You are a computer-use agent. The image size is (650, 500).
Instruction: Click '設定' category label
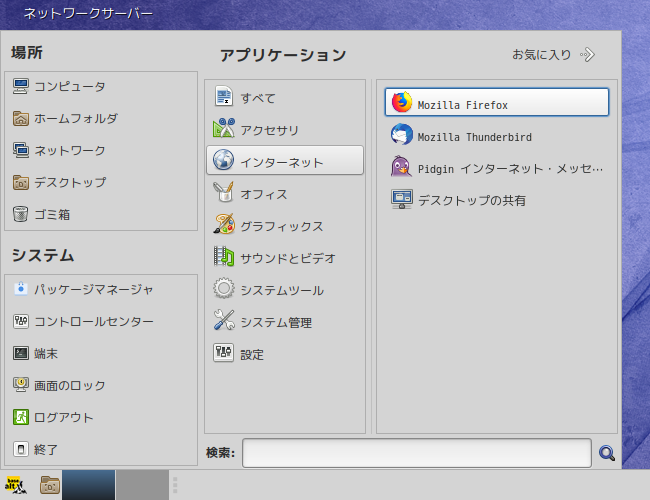pyautogui.click(x=252, y=354)
